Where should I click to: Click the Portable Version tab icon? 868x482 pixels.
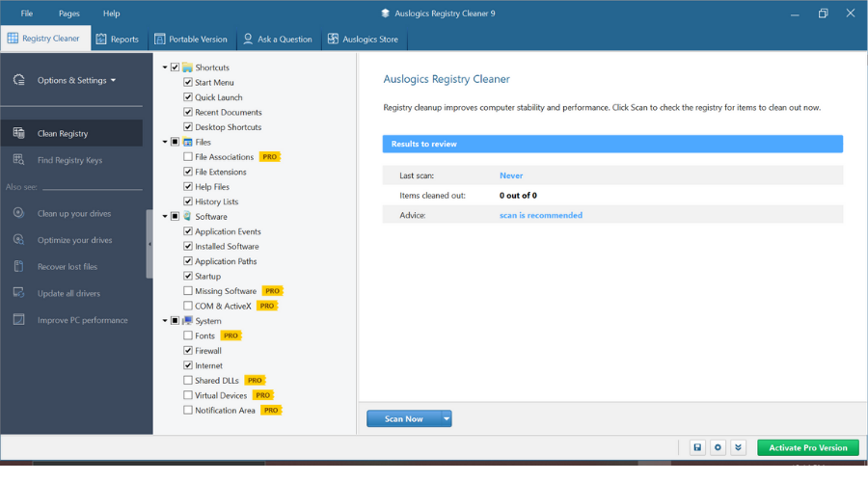click(x=159, y=39)
